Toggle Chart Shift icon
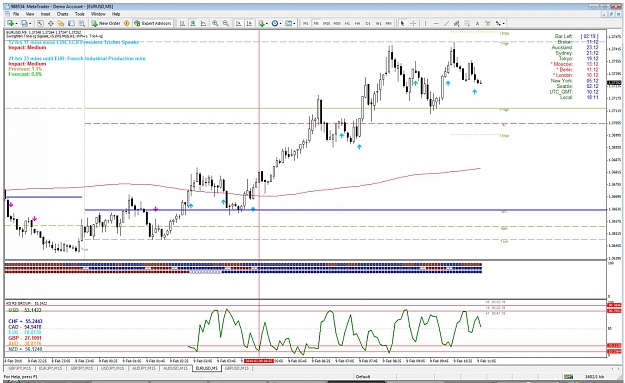This screenshot has height=383, width=625. [249, 24]
